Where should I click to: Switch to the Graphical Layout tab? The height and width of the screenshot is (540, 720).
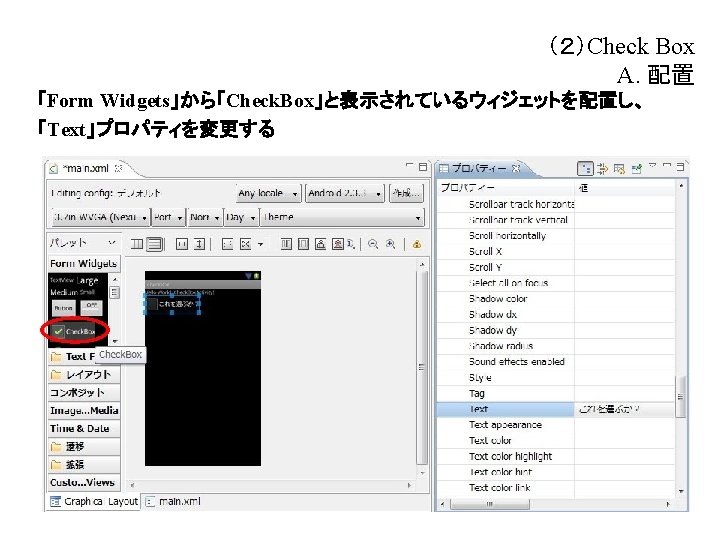pos(94,501)
